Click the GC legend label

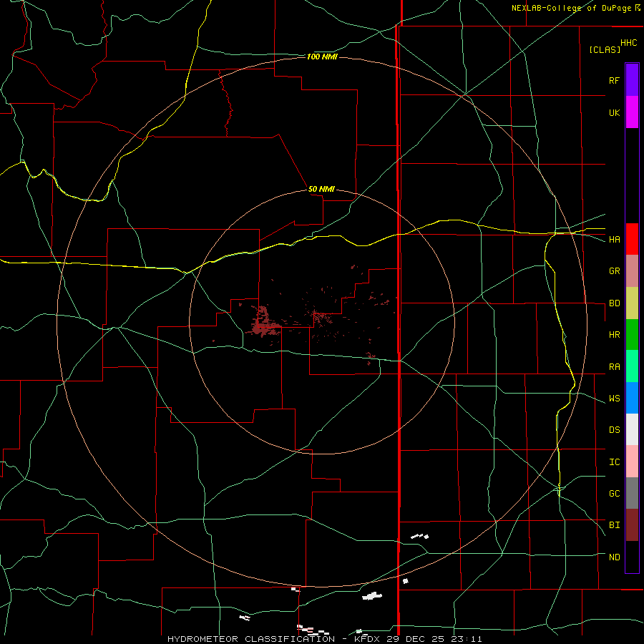[614, 494]
